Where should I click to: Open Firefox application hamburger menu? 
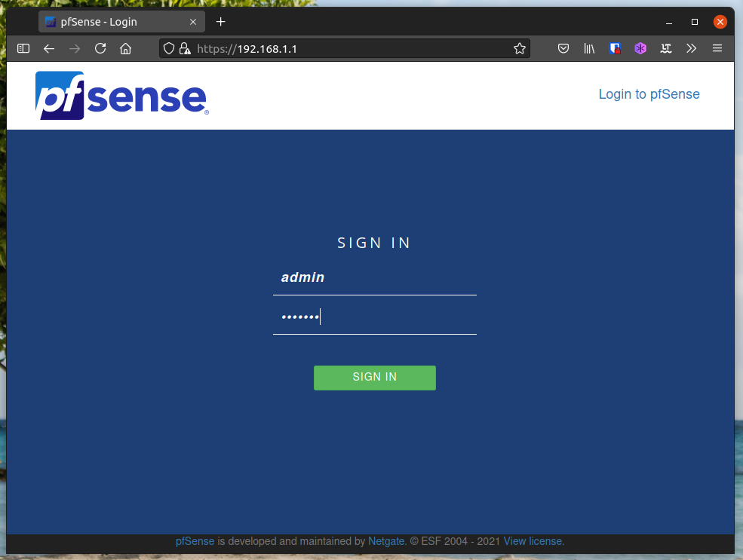click(717, 48)
